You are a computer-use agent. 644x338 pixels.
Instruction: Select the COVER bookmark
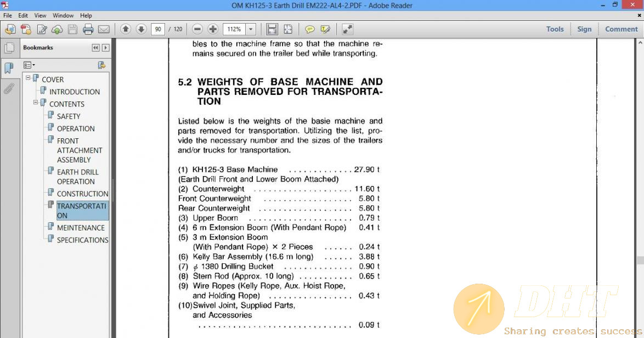coord(53,79)
